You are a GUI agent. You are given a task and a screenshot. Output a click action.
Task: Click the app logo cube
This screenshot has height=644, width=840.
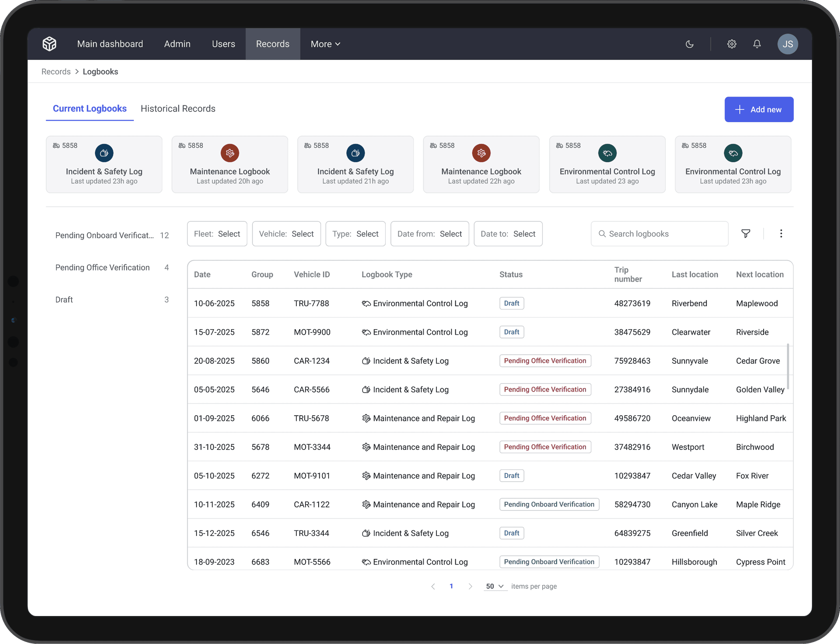[x=49, y=44]
